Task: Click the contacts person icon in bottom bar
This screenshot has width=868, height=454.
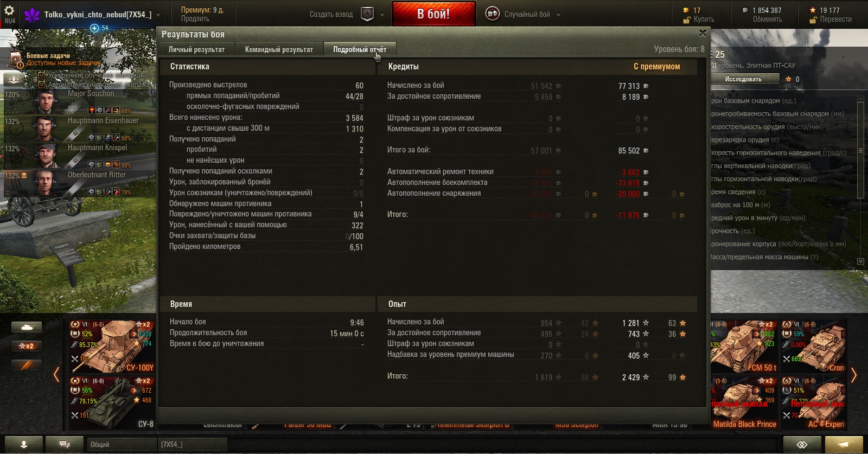Action: pos(24,444)
